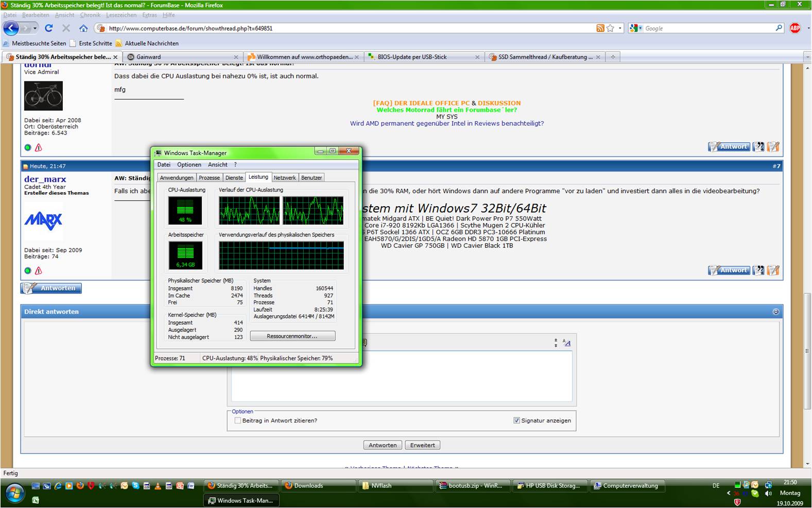The height and width of the screenshot is (508, 812).
Task: Launch Skype from quick launch bar
Action: tap(135, 485)
